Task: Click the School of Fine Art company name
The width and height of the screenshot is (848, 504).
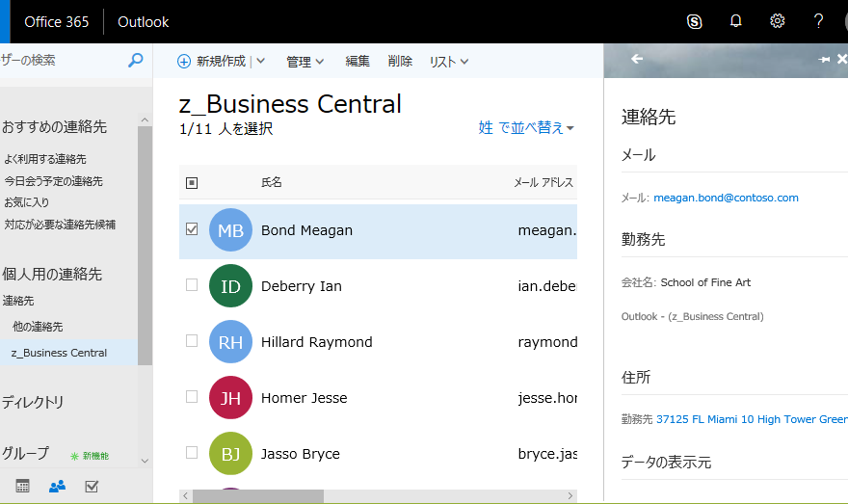Action: (x=705, y=282)
